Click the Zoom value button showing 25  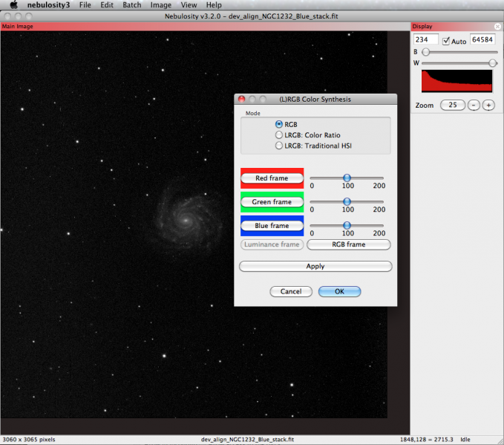[453, 105]
